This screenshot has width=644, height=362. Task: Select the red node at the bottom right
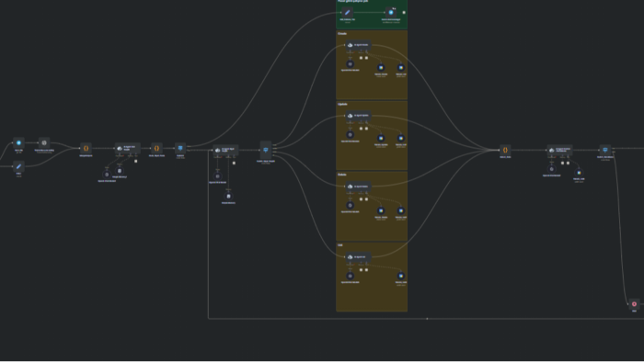pyautogui.click(x=634, y=304)
